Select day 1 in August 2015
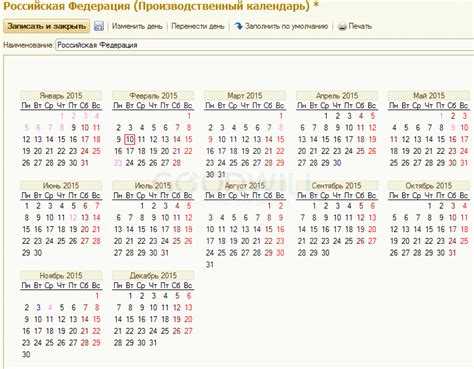Screen dimensions: 474x369 pyautogui.click(x=269, y=206)
